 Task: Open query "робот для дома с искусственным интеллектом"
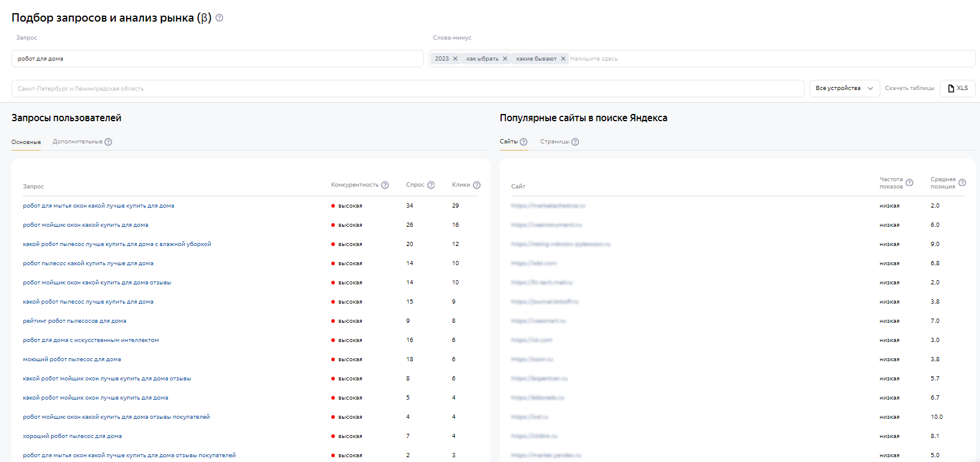tap(91, 340)
